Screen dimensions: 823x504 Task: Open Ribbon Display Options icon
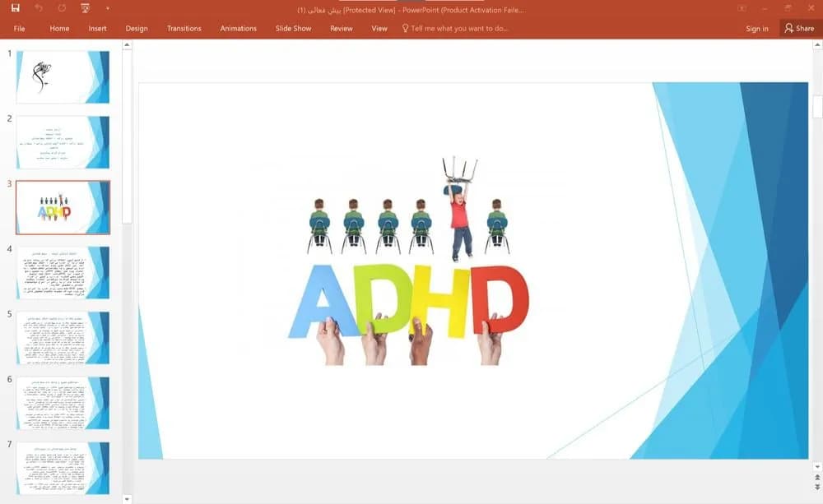pyautogui.click(x=742, y=8)
